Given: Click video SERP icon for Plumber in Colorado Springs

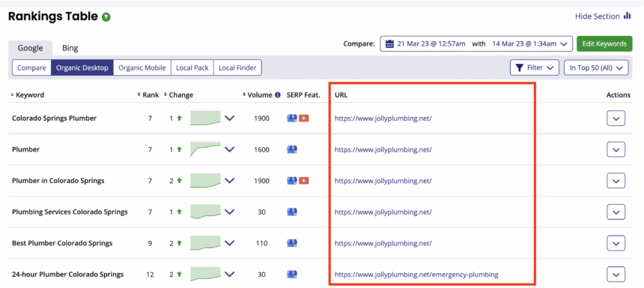Looking at the screenshot, I should pyautogui.click(x=304, y=181).
